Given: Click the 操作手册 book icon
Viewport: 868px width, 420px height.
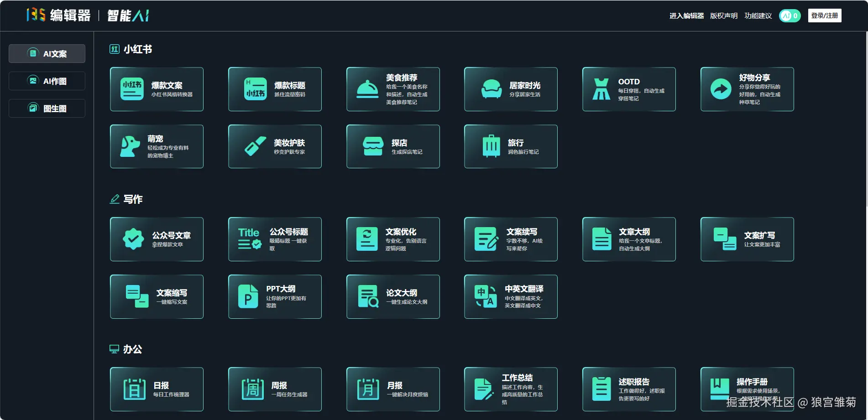Looking at the screenshot, I should coord(720,389).
